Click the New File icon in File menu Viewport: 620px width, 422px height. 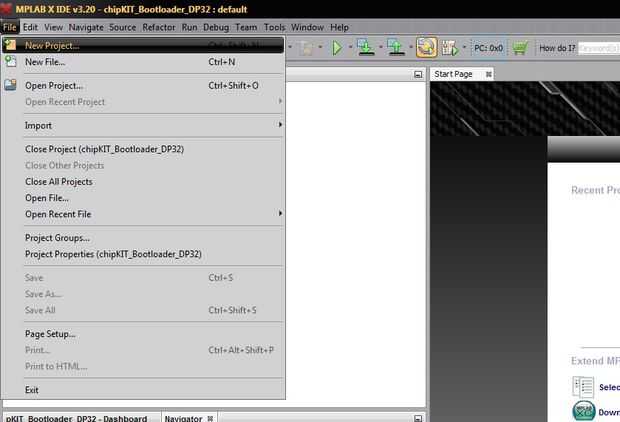tap(10, 61)
